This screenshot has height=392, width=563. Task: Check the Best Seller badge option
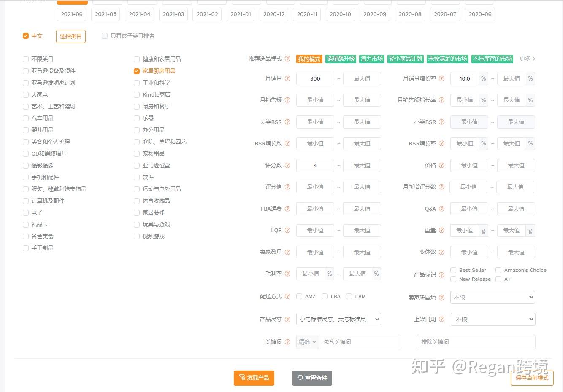453,270
